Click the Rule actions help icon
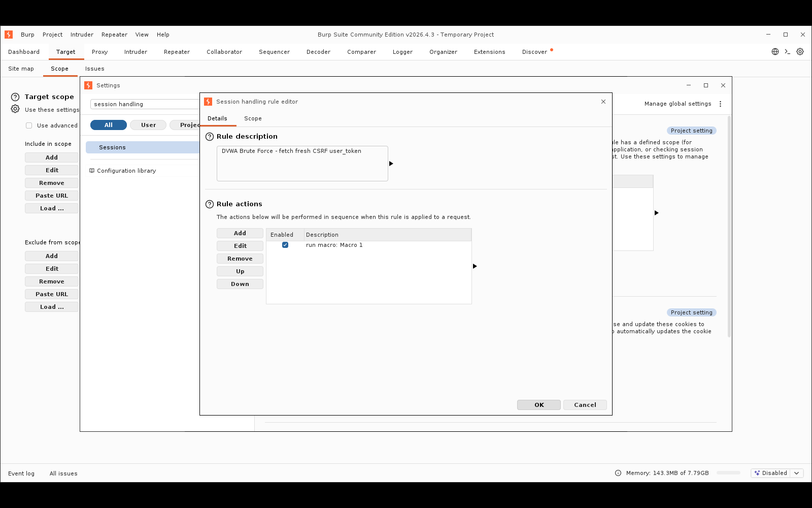Image resolution: width=812 pixels, height=508 pixels. pyautogui.click(x=210, y=204)
